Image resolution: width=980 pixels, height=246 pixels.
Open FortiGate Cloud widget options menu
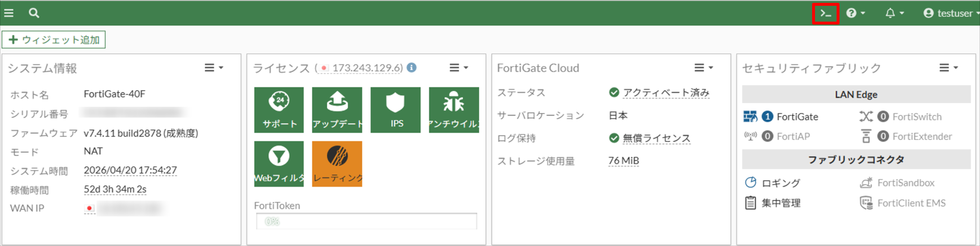click(704, 68)
